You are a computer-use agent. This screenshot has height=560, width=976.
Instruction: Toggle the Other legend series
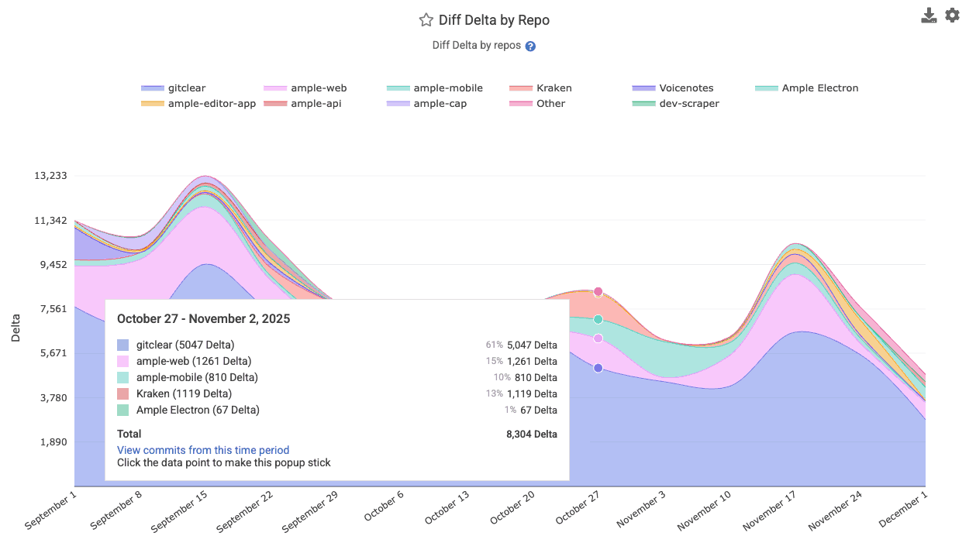point(537,104)
